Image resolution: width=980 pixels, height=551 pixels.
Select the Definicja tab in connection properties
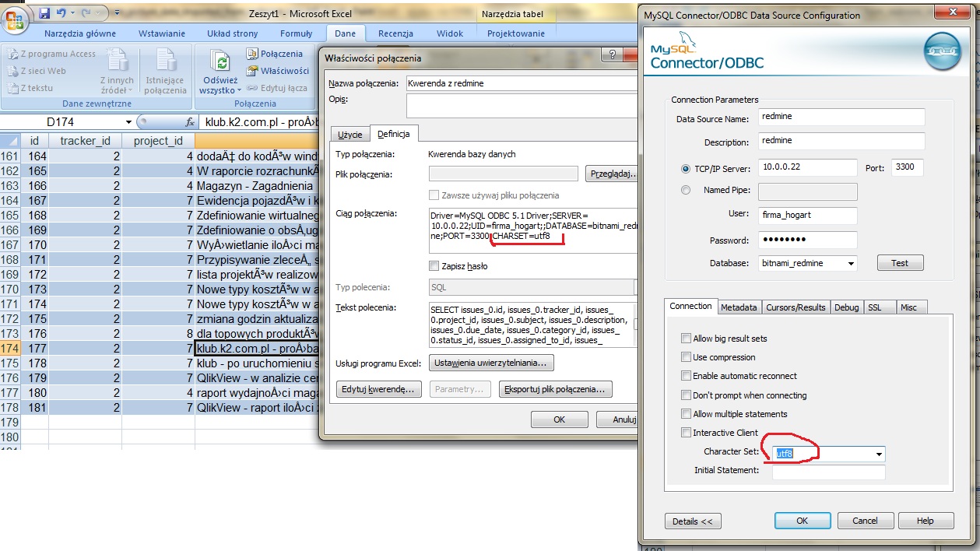click(394, 134)
